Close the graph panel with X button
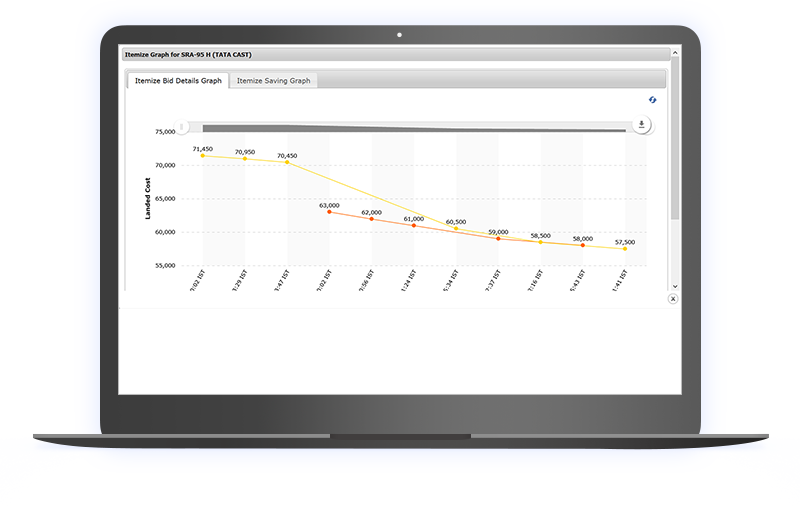 673,299
